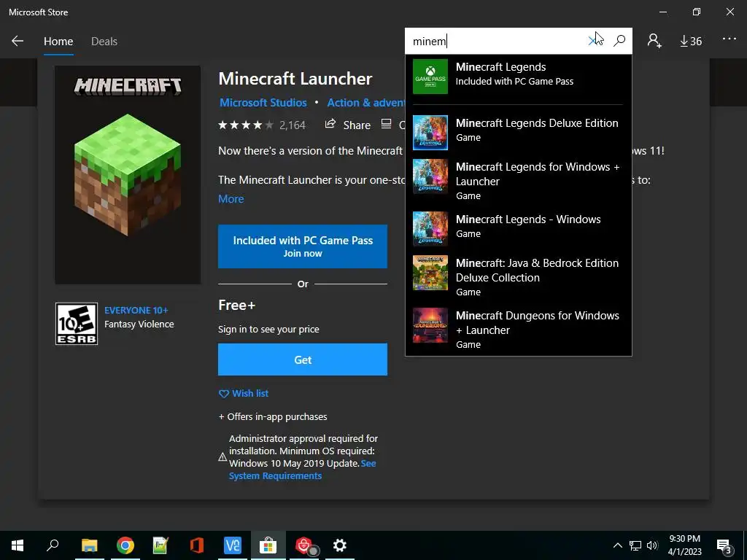
Task: Open the volume speaker tray icon
Action: [652, 545]
